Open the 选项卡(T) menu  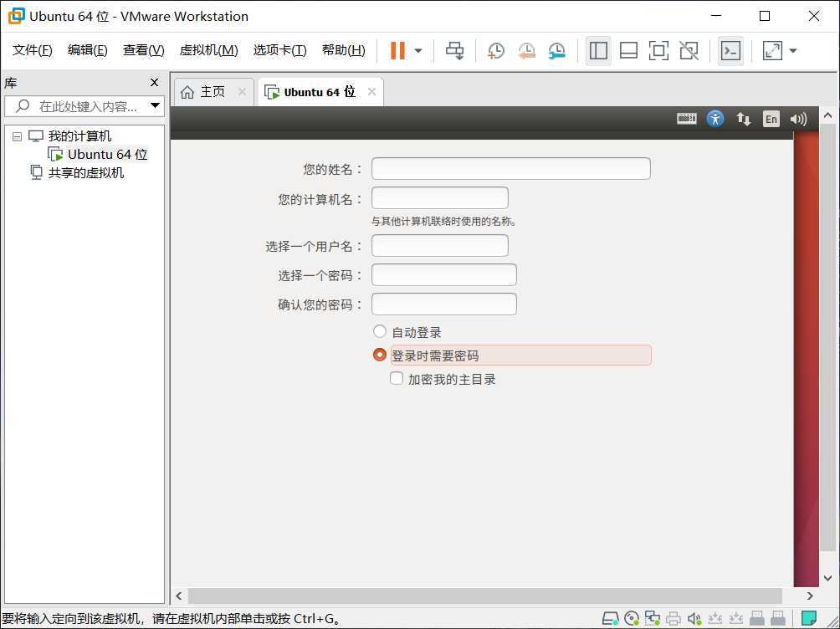click(x=279, y=50)
